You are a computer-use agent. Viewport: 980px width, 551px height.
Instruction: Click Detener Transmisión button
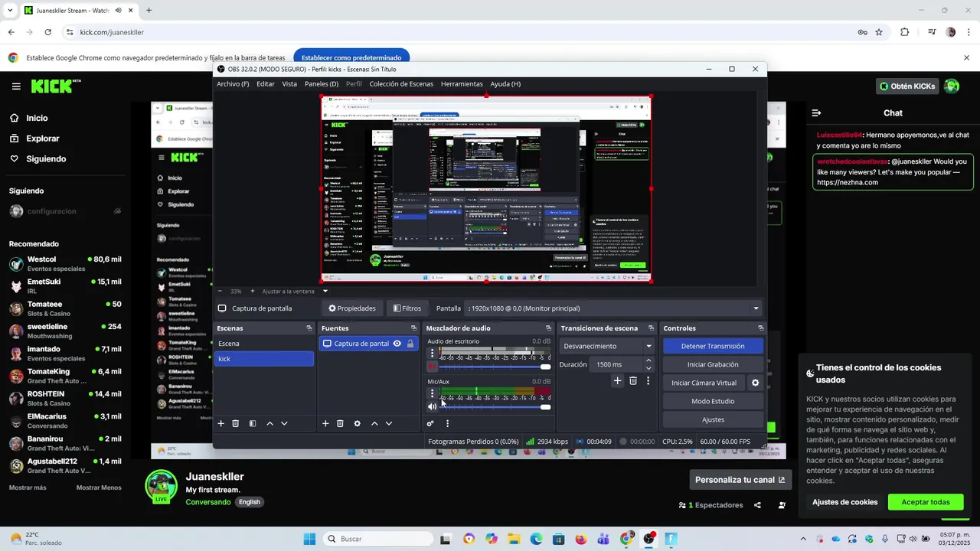713,346
